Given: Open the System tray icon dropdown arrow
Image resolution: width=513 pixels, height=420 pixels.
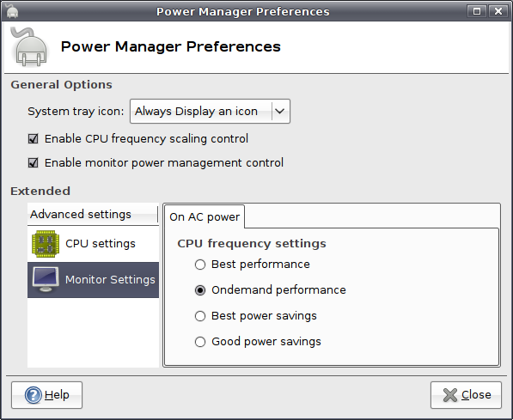Looking at the screenshot, I should click(x=280, y=111).
